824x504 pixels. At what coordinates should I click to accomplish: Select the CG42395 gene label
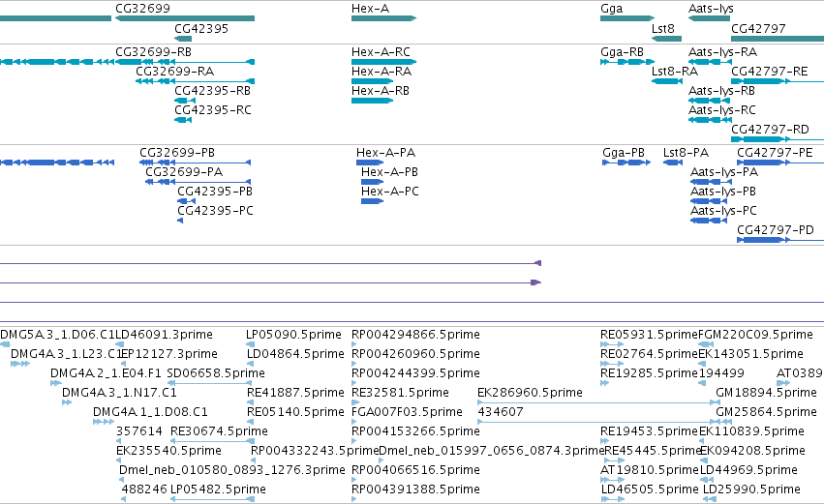(201, 29)
